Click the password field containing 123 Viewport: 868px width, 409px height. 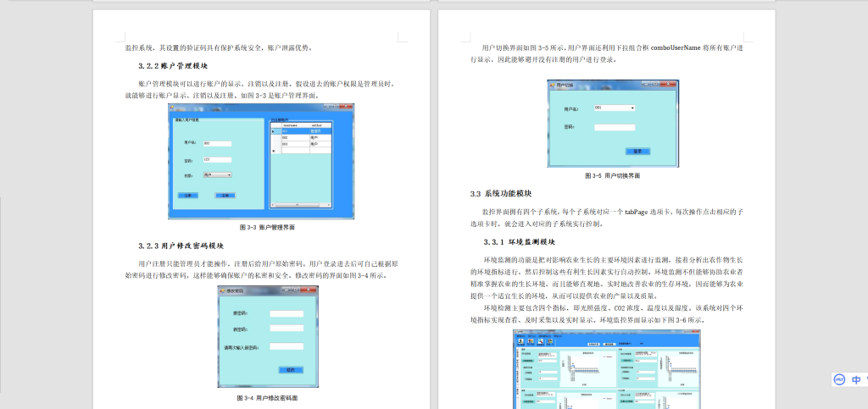(217, 159)
